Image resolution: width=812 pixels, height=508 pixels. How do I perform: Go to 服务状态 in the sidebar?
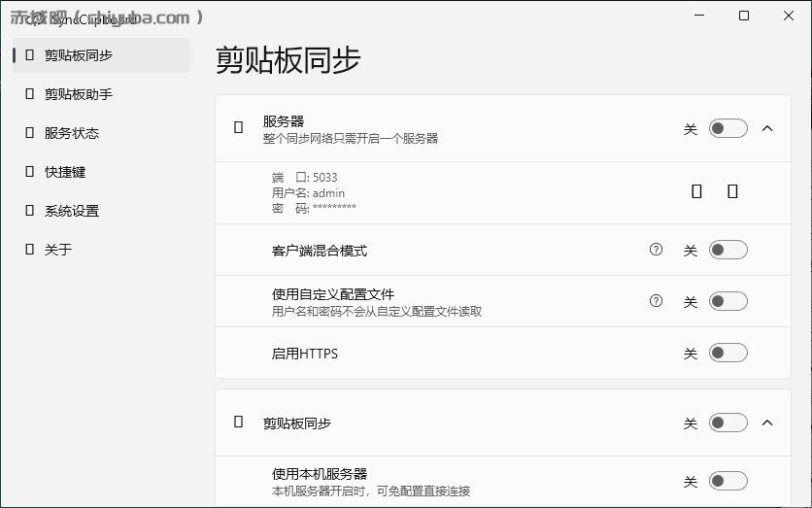tap(101, 133)
